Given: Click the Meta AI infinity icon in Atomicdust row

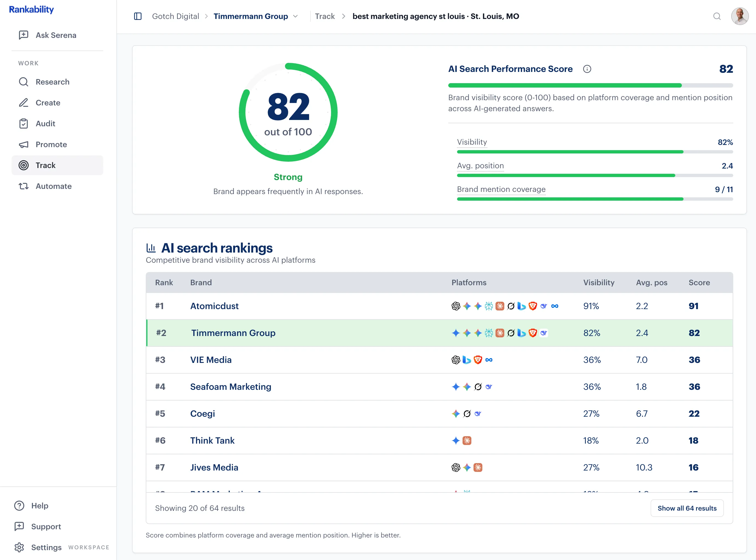Looking at the screenshot, I should pyautogui.click(x=555, y=306).
